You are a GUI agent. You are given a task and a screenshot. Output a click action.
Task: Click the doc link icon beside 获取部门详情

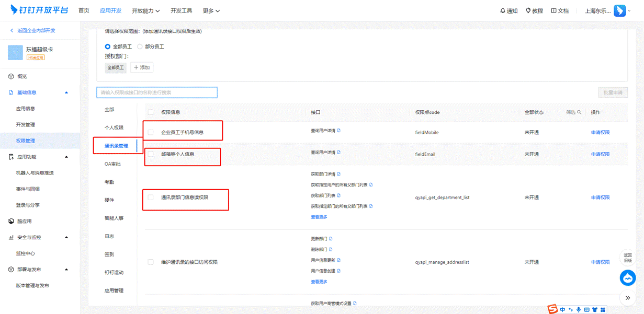(x=339, y=174)
